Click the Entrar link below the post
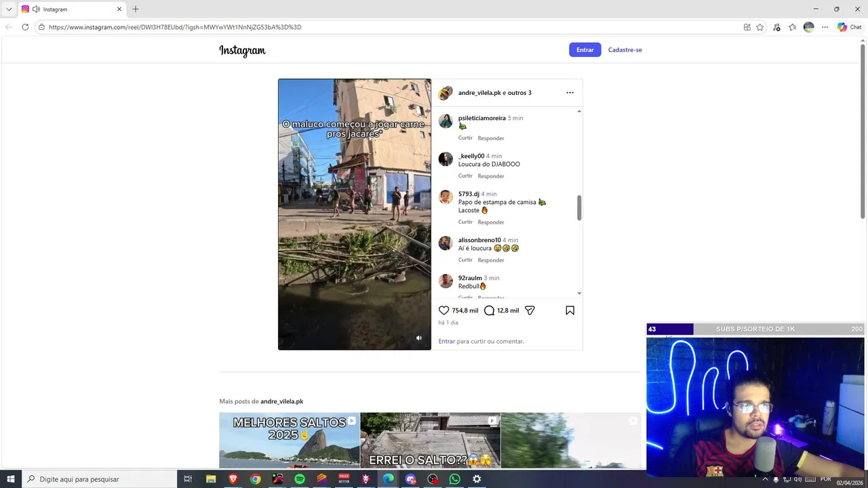 click(447, 342)
